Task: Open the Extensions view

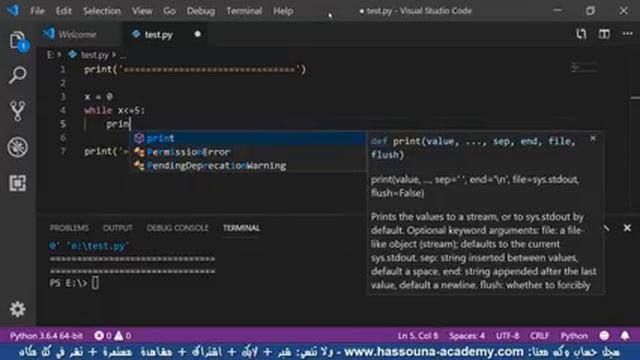Action: pos(18,183)
